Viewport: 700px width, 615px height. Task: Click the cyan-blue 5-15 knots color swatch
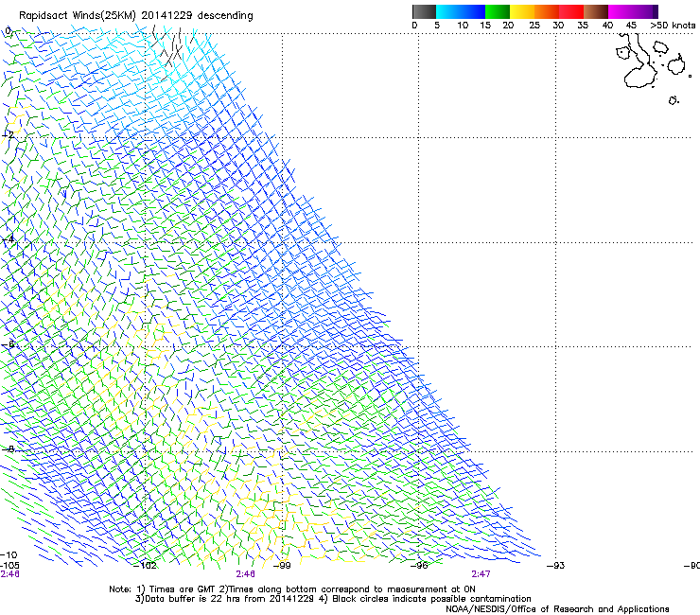pyautogui.click(x=461, y=11)
